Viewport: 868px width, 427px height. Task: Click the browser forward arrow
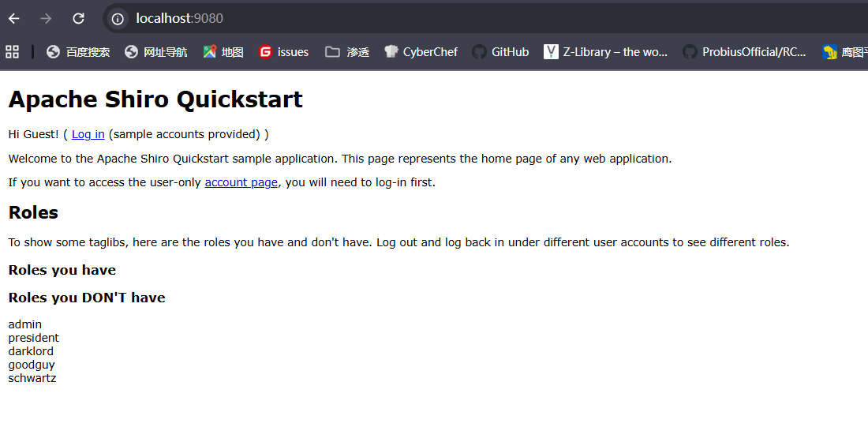coord(46,19)
